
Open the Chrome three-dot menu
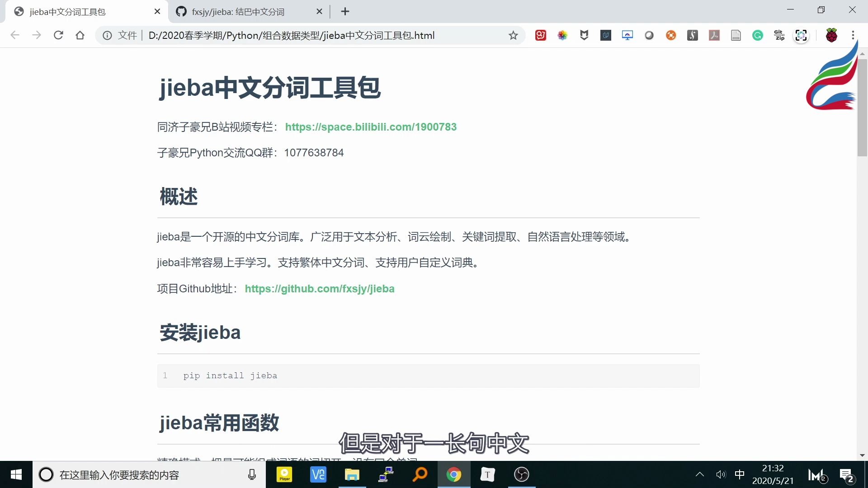853,35
